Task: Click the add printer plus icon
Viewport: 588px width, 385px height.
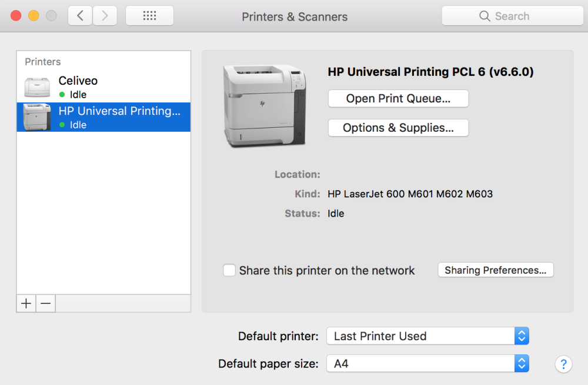Action: pyautogui.click(x=26, y=303)
